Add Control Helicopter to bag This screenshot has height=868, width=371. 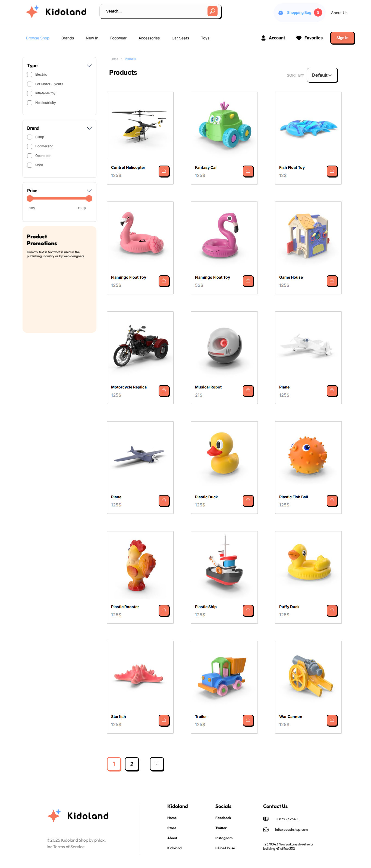tap(164, 171)
